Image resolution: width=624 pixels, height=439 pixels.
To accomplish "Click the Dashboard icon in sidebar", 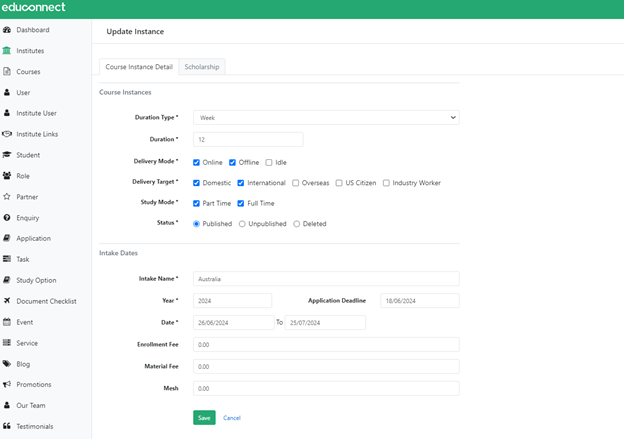I will pyautogui.click(x=8, y=30).
